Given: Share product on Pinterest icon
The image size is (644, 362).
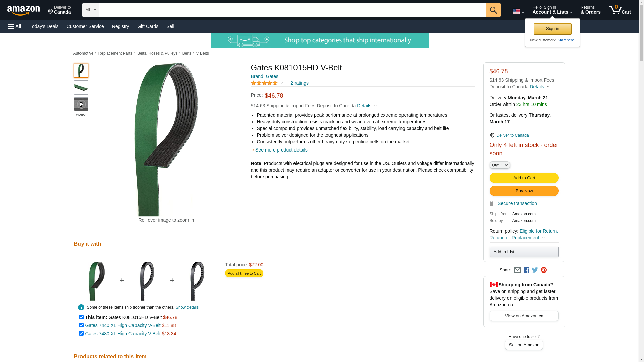Looking at the screenshot, I should coord(544,270).
